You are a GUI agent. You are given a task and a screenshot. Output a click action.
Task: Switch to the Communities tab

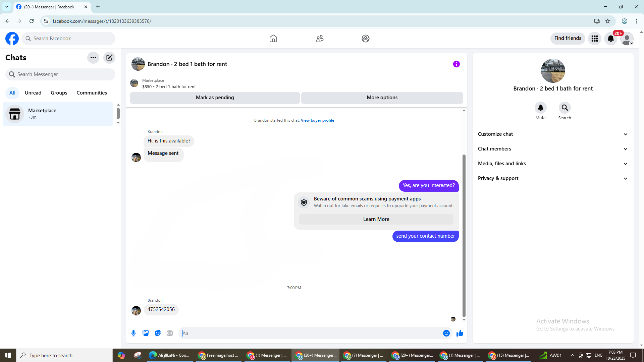click(92, 93)
